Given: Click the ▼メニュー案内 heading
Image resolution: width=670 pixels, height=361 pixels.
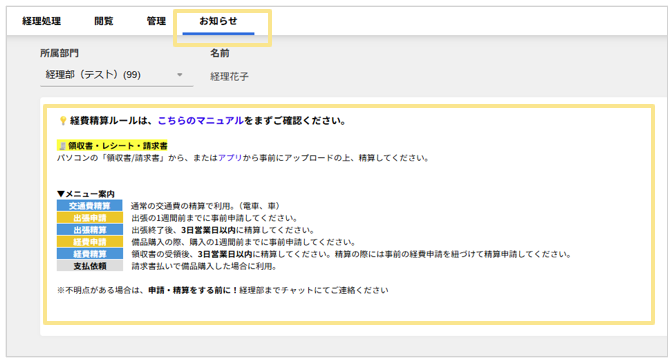Looking at the screenshot, I should tap(86, 194).
